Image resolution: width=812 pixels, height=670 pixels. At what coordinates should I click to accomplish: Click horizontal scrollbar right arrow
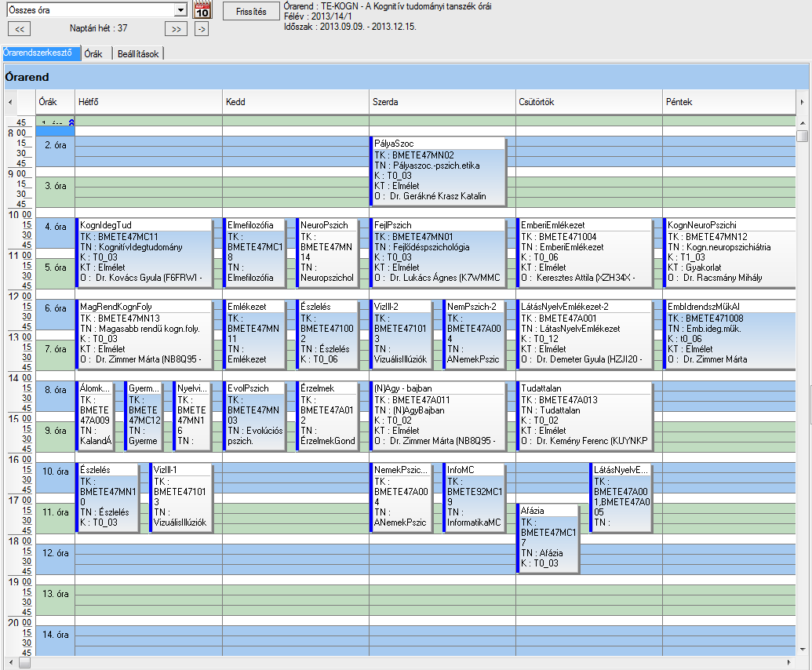pos(788,662)
